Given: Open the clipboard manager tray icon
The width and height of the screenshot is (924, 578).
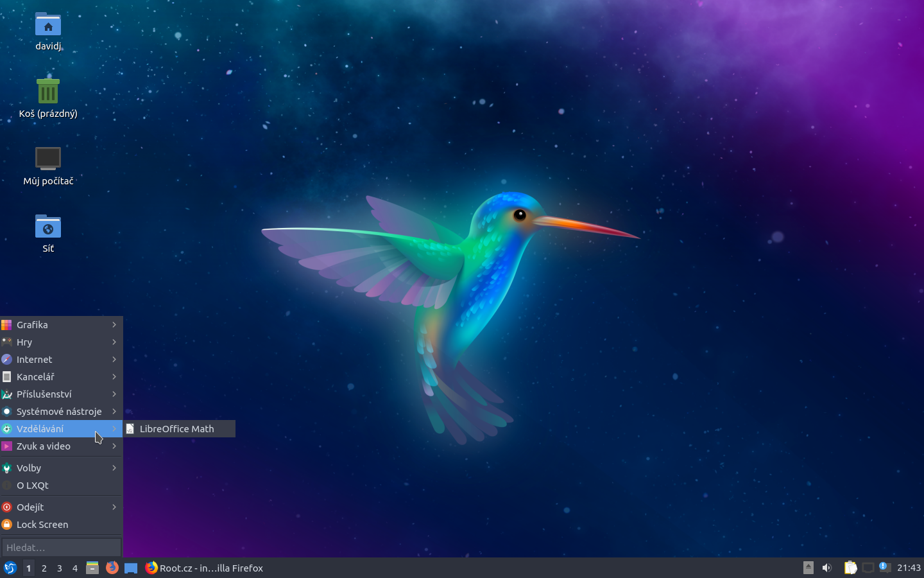Looking at the screenshot, I should coord(850,568).
